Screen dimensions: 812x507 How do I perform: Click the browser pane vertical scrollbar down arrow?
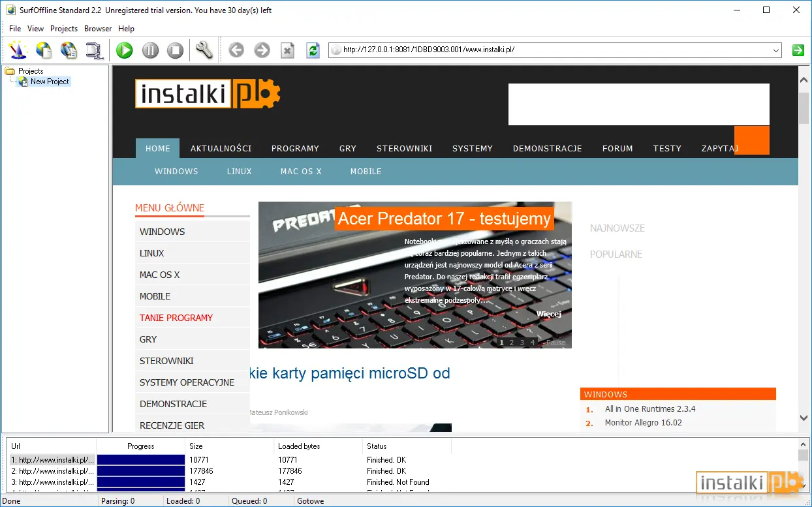click(x=804, y=418)
